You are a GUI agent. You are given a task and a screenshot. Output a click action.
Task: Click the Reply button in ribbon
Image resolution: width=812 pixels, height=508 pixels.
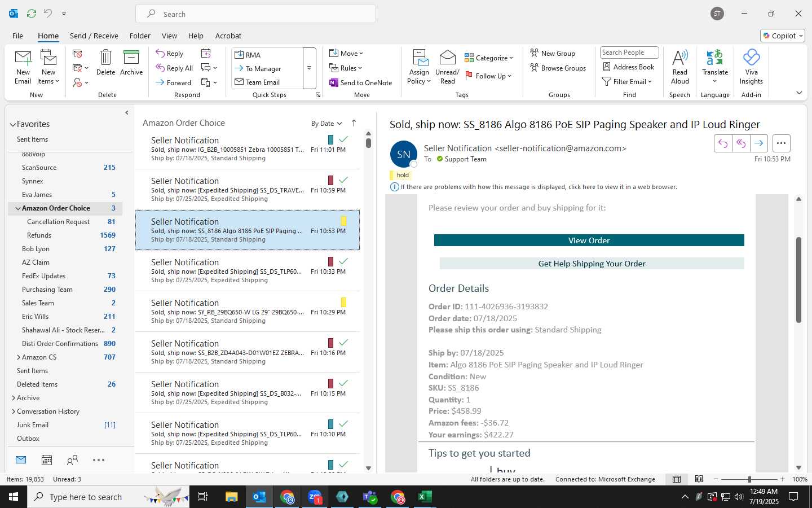click(170, 54)
